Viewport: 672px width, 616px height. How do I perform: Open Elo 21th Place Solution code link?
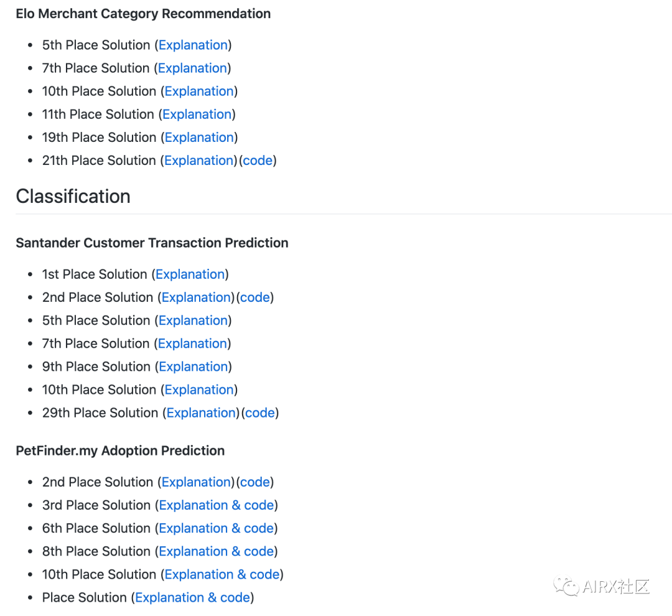pos(258,161)
